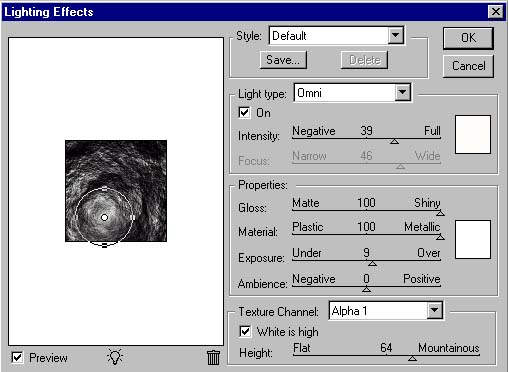Click the Plastic label
This screenshot has height=372, width=508.
(308, 227)
